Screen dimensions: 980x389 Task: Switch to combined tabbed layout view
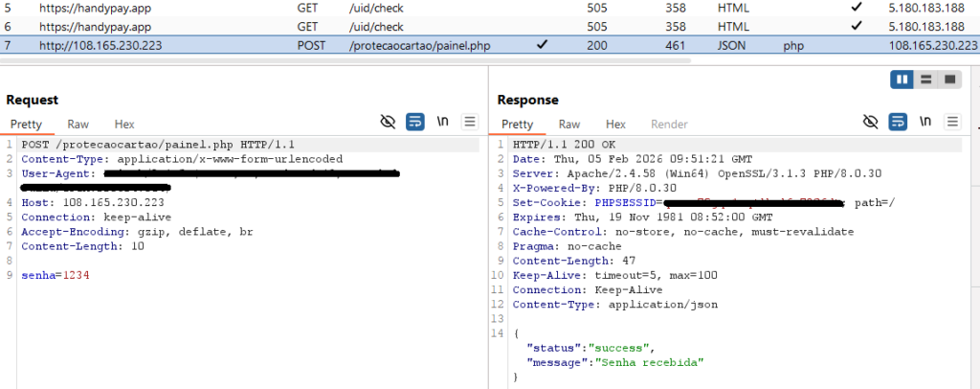(x=949, y=79)
